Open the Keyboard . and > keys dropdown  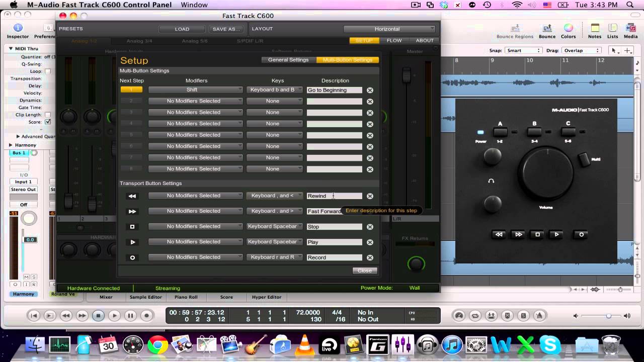coord(274,211)
